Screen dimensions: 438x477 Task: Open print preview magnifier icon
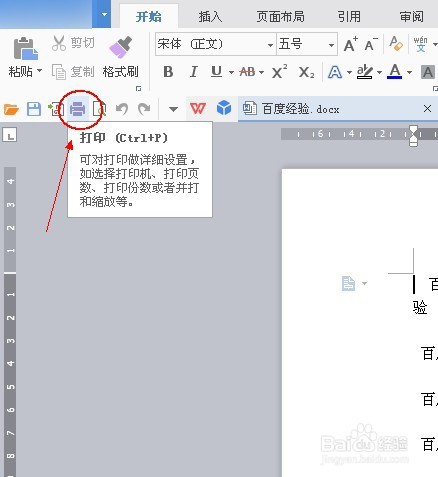pos(99,109)
